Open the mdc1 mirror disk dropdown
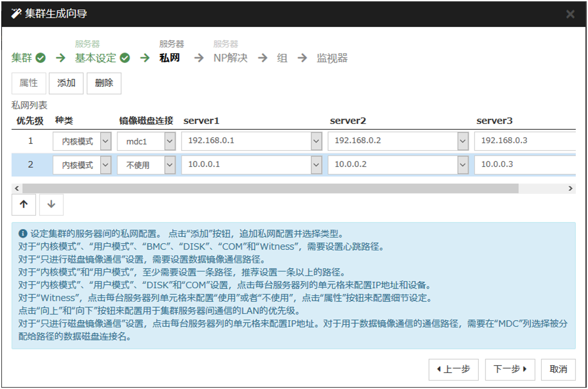The image size is (588, 389). pos(169,141)
